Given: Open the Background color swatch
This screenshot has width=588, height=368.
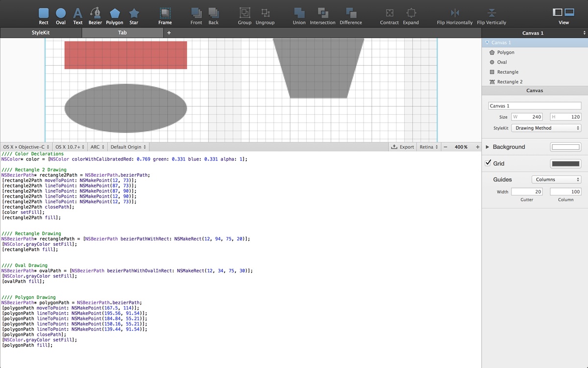Looking at the screenshot, I should 566,147.
